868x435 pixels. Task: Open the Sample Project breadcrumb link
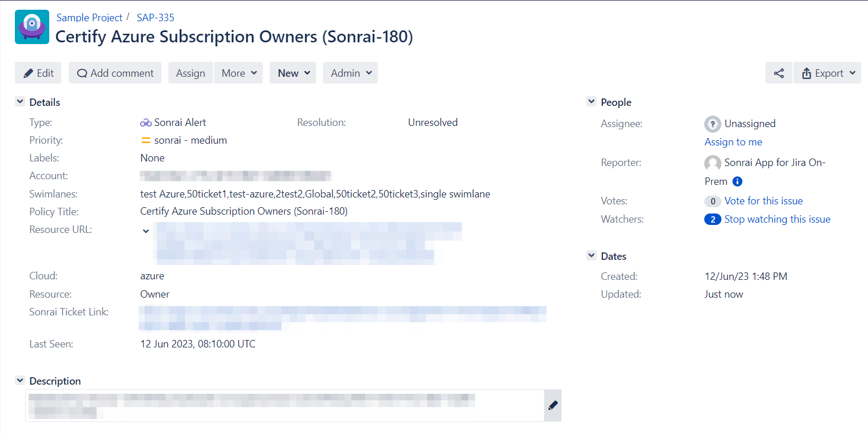(89, 18)
